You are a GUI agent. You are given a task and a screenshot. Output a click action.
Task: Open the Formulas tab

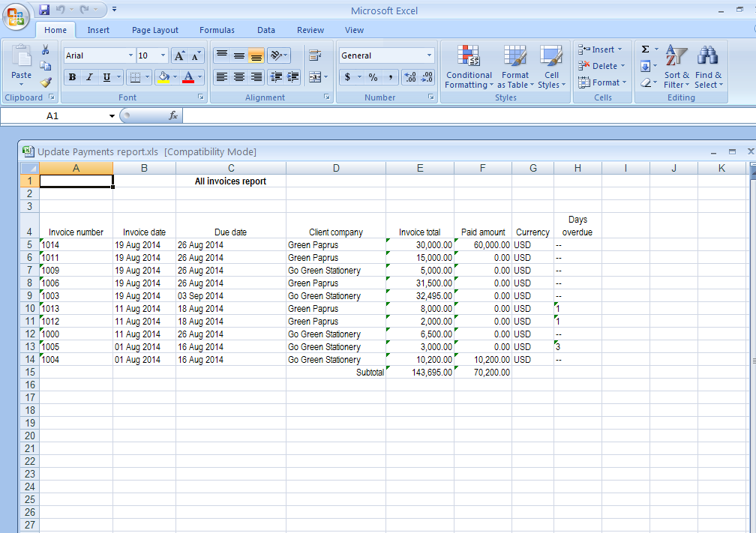[217, 30]
